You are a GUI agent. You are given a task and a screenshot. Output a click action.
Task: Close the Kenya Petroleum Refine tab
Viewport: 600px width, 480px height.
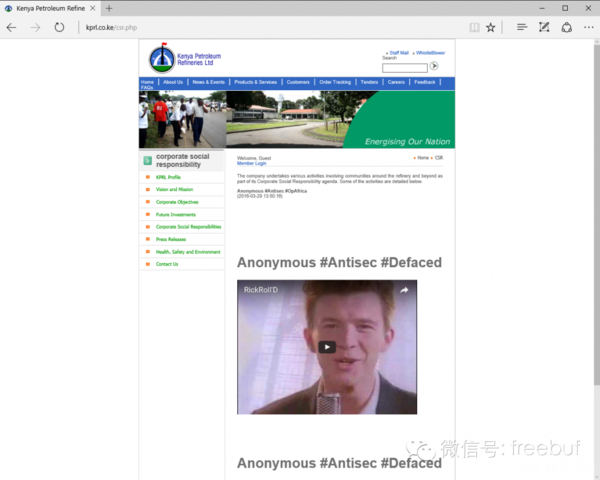click(93, 8)
